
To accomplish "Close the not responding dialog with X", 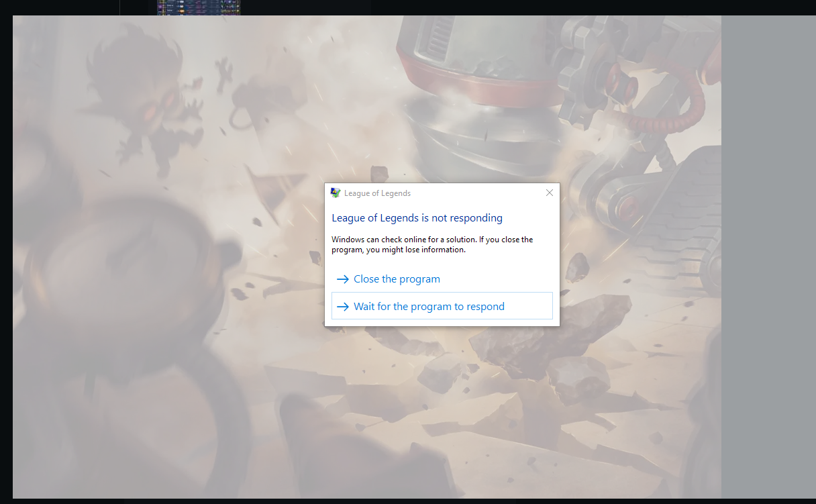I will click(x=549, y=193).
